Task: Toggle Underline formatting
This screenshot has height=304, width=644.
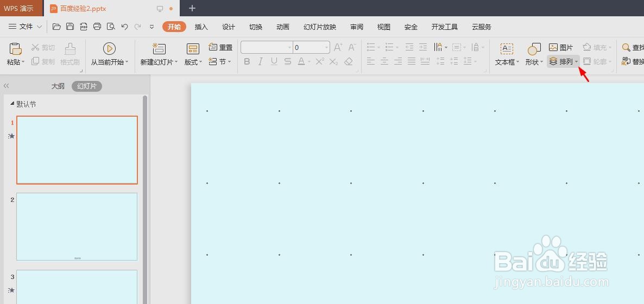Action: [274, 62]
